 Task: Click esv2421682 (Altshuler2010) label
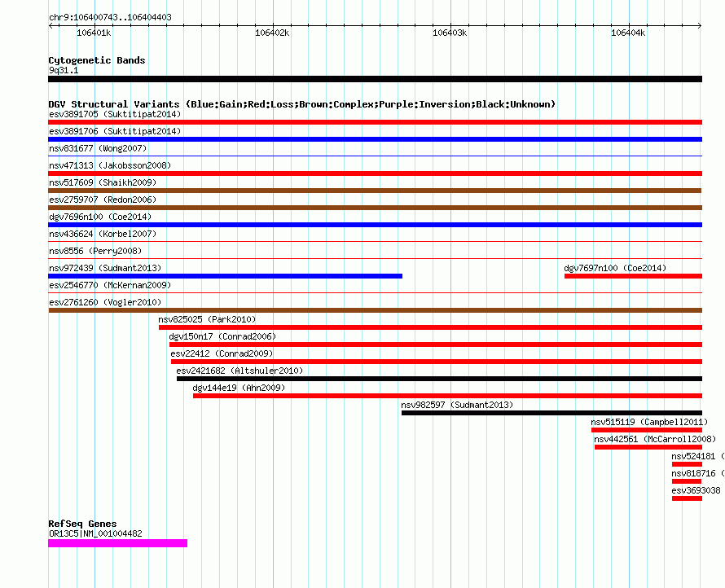(x=239, y=371)
